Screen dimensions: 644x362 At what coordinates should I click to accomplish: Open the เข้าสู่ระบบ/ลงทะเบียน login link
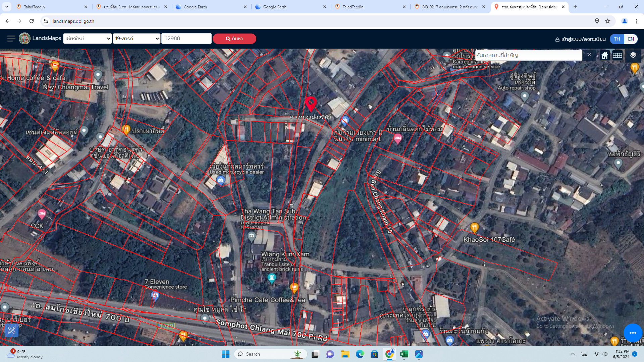(580, 39)
